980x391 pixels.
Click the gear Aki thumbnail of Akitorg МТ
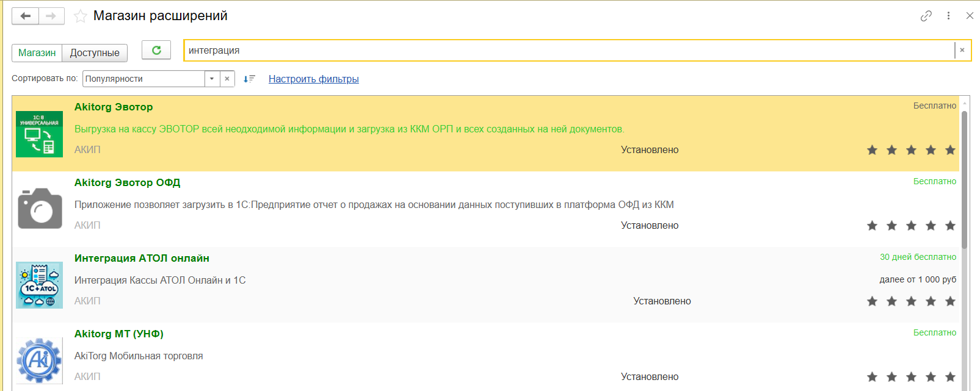(x=39, y=361)
